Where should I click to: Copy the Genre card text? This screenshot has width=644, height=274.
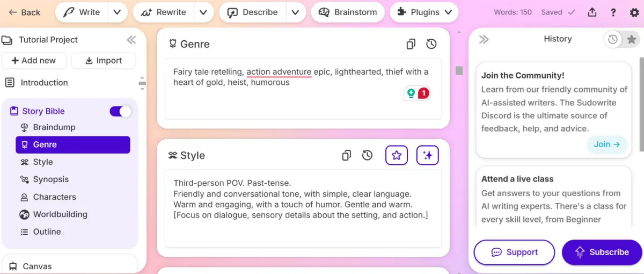[411, 44]
